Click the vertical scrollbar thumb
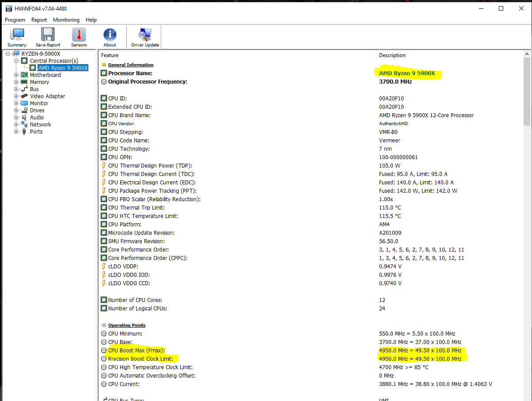This screenshot has width=532, height=401. [527, 92]
